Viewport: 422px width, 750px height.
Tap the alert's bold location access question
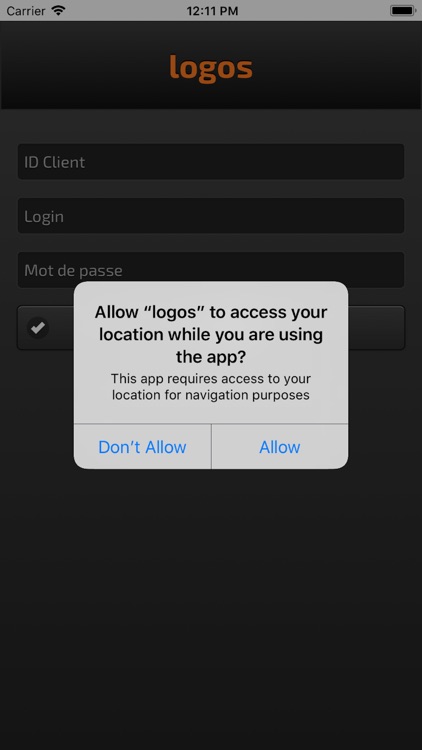click(211, 334)
